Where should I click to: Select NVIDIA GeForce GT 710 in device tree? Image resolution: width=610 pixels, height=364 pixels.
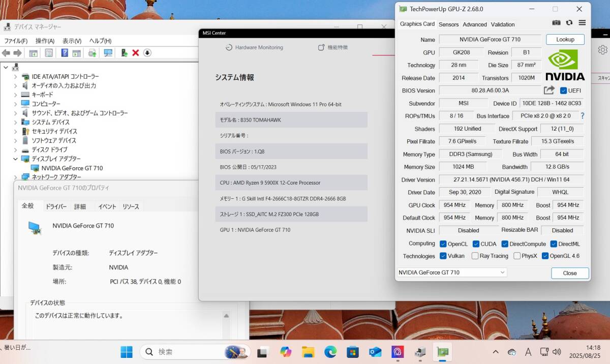click(x=72, y=168)
